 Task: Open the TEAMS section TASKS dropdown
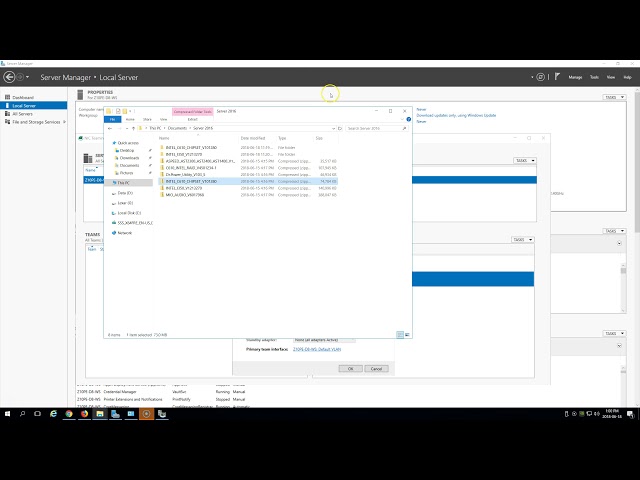click(523, 240)
